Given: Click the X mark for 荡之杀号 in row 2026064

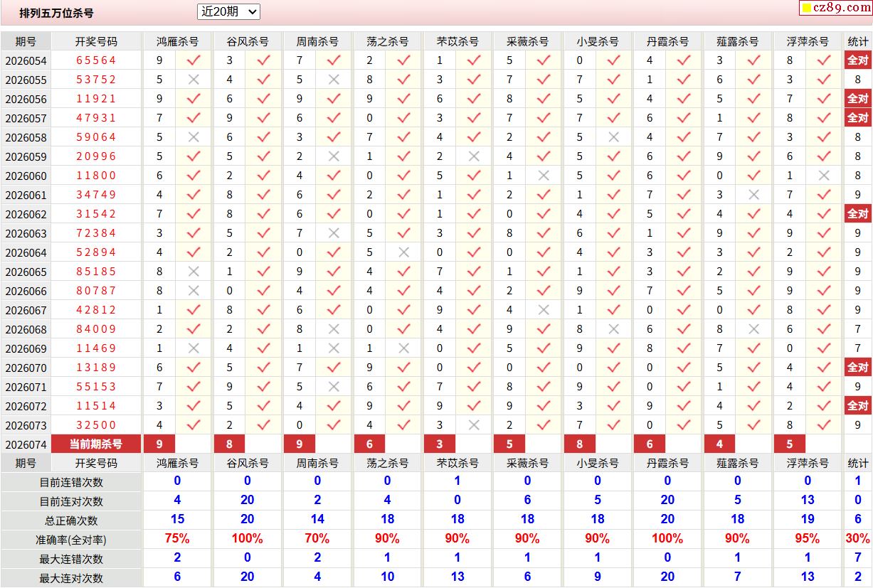Looking at the screenshot, I should 404,252.
